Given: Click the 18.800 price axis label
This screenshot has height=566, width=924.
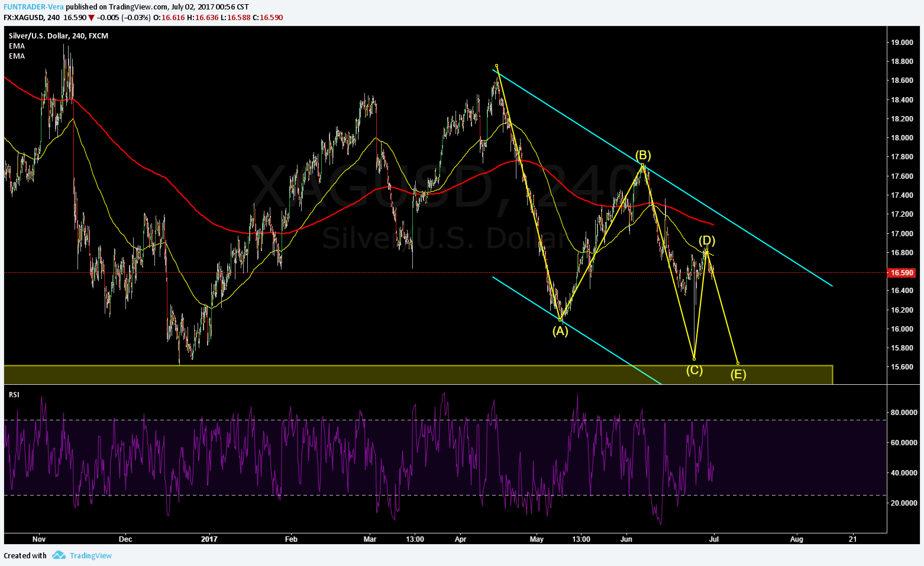Looking at the screenshot, I should coord(902,61).
